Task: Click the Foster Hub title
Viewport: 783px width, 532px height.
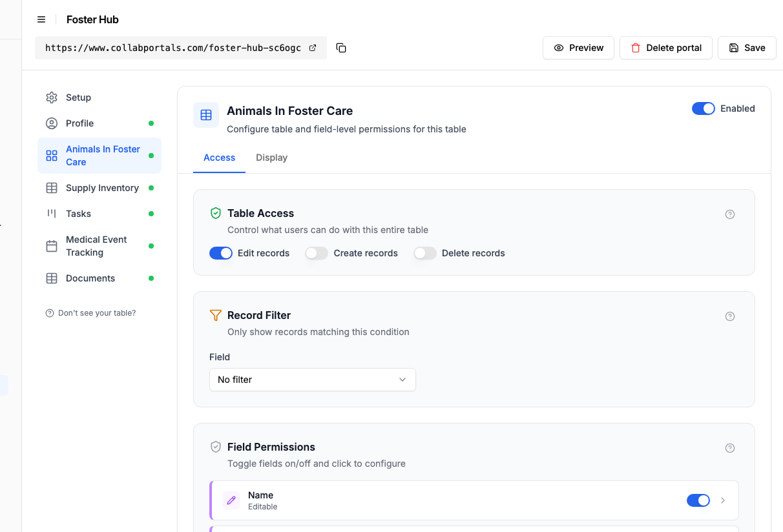Action: point(92,19)
